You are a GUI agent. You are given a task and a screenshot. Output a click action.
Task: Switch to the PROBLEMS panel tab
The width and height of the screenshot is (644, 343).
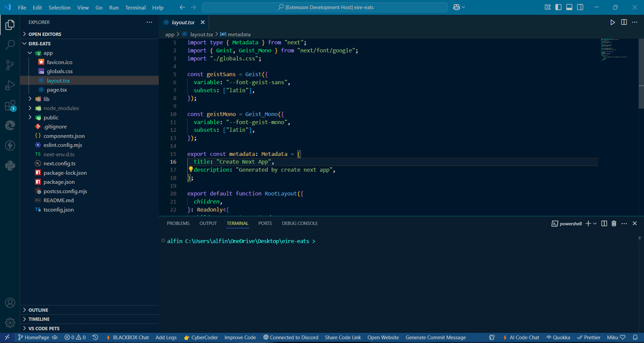[178, 223]
